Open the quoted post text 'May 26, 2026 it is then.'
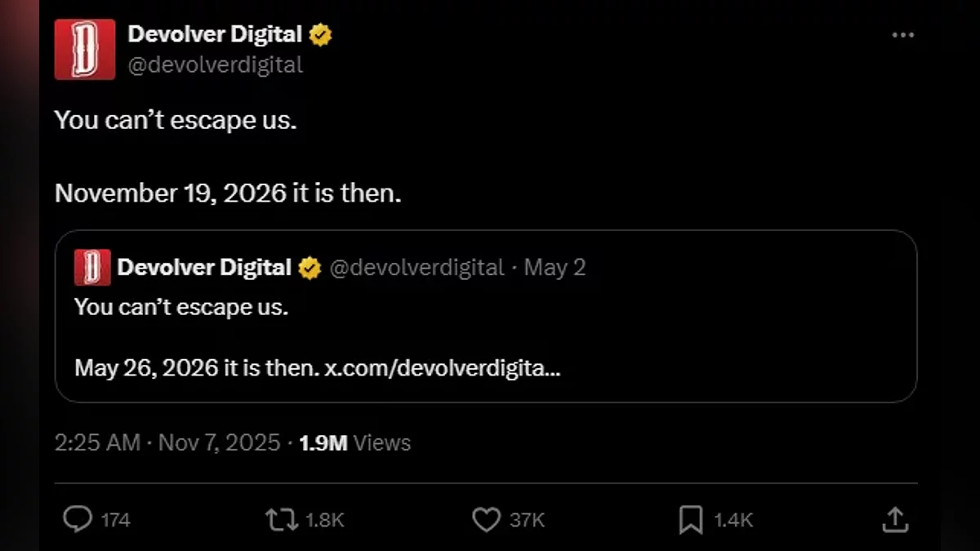The image size is (980, 551). 196,368
